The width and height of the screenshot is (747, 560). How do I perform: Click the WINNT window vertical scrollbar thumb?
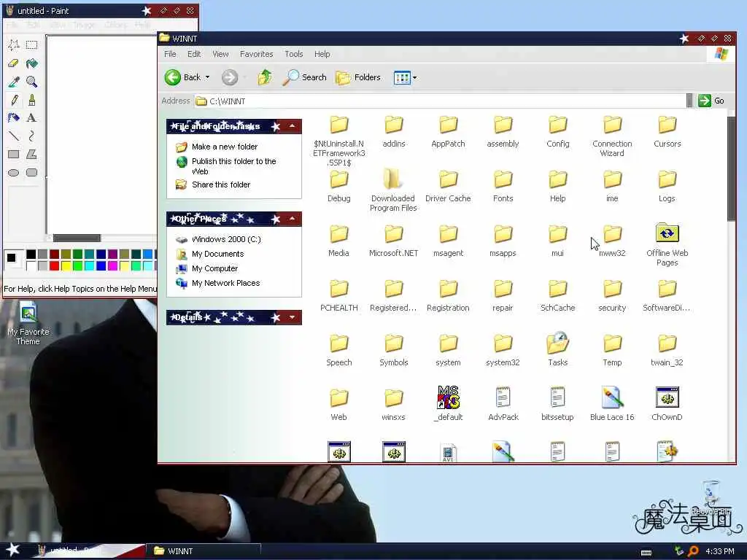click(x=731, y=168)
